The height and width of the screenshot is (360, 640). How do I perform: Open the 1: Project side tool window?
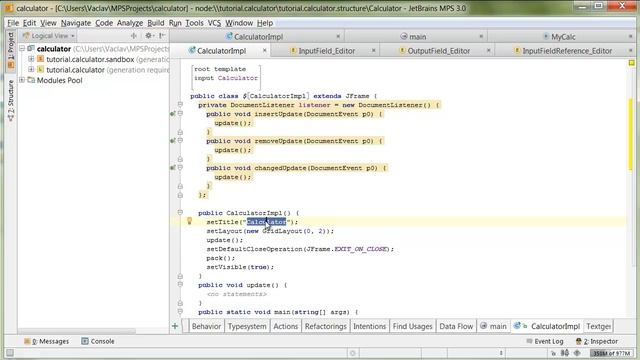11,51
